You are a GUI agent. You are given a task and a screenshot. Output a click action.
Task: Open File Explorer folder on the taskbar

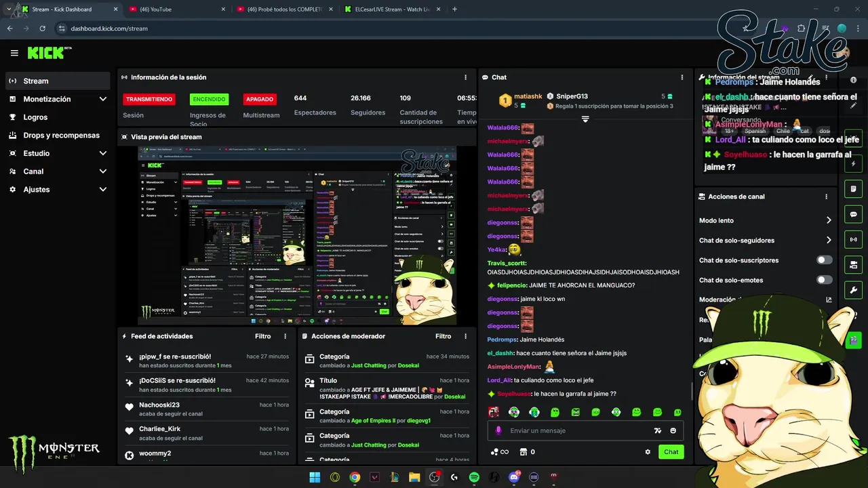[x=414, y=477]
